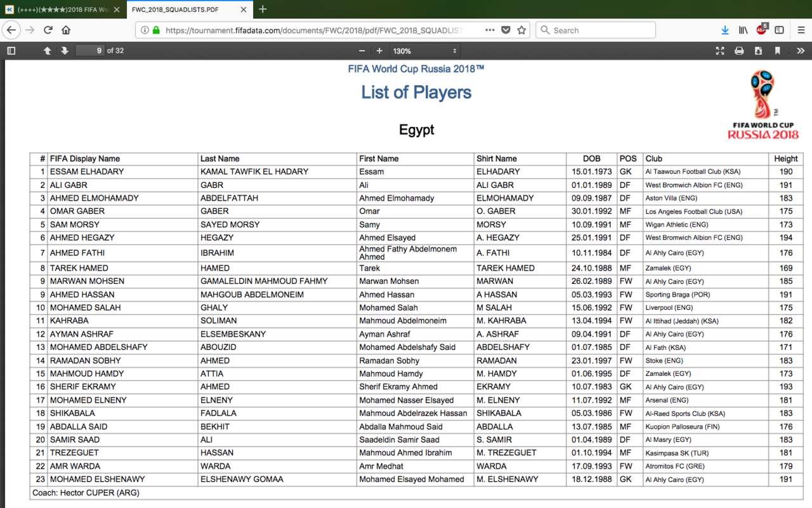Viewport: 812px width, 508px height.
Task: Bookmark this page with the star
Action: (521, 30)
